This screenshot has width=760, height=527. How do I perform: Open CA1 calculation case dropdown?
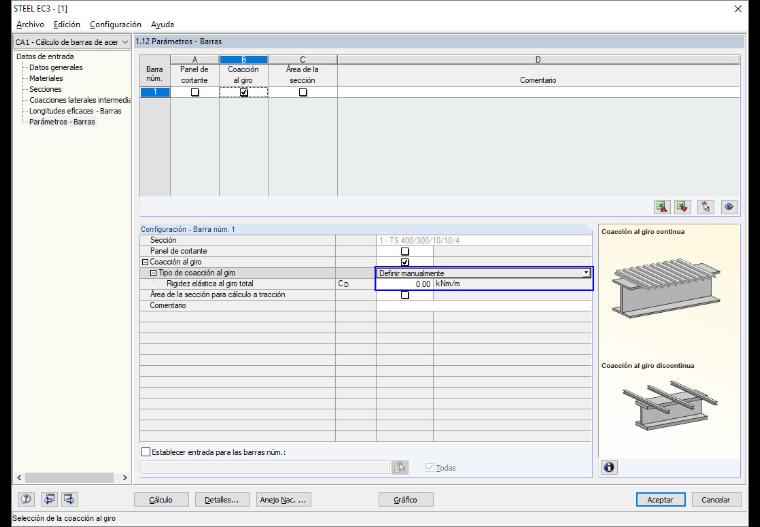tap(71, 42)
